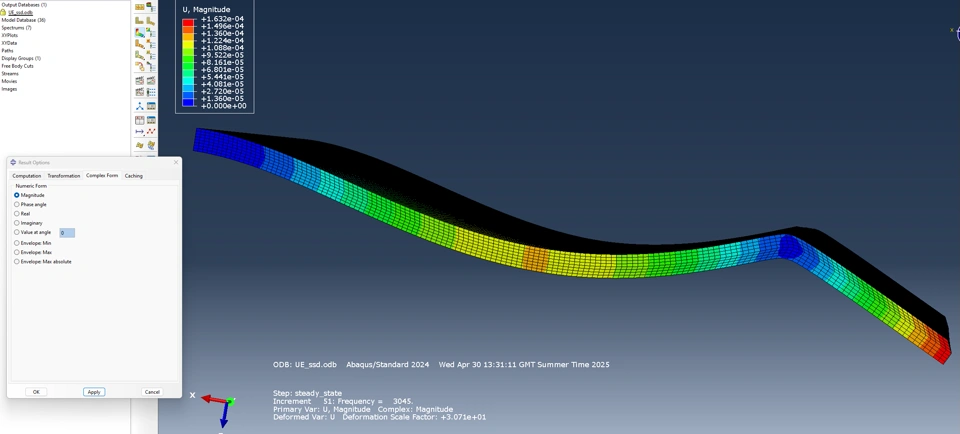Select the highlighted Plot Contours on Deformed Shape icon
This screenshot has height=434, width=960.
click(140, 32)
